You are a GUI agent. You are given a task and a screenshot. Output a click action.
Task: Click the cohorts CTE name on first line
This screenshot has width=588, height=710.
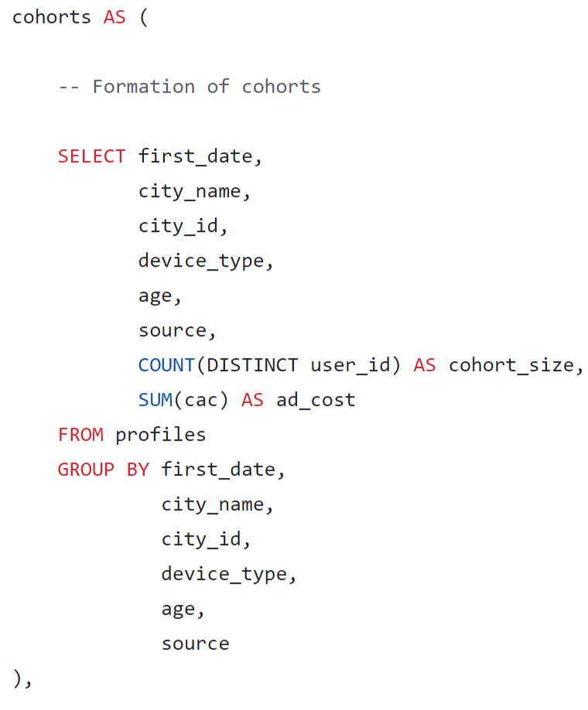coord(52,17)
